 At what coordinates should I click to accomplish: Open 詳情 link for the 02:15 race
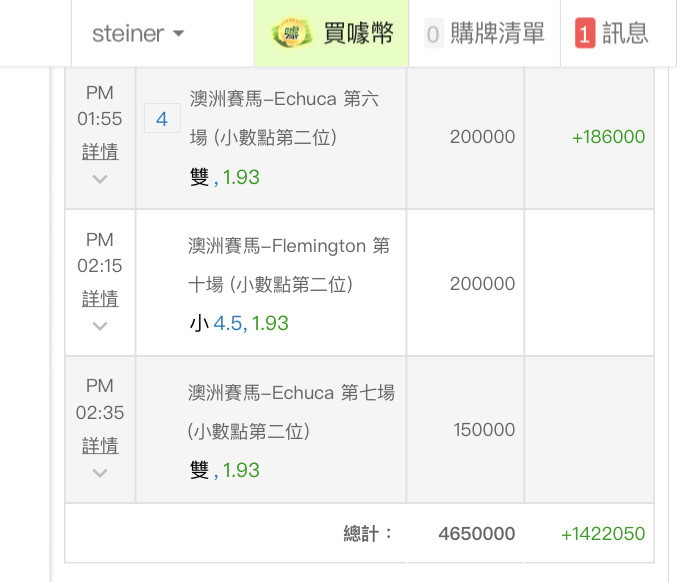(100, 299)
